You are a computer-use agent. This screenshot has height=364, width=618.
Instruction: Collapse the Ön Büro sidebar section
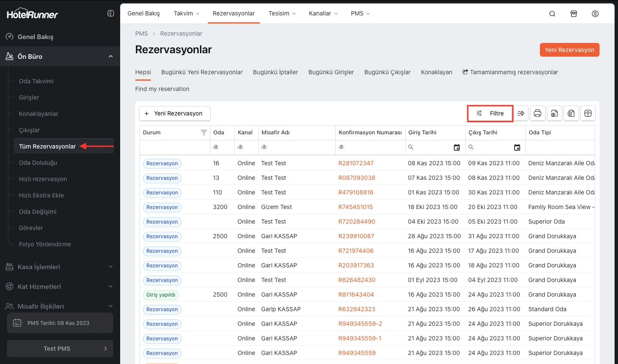[111, 56]
